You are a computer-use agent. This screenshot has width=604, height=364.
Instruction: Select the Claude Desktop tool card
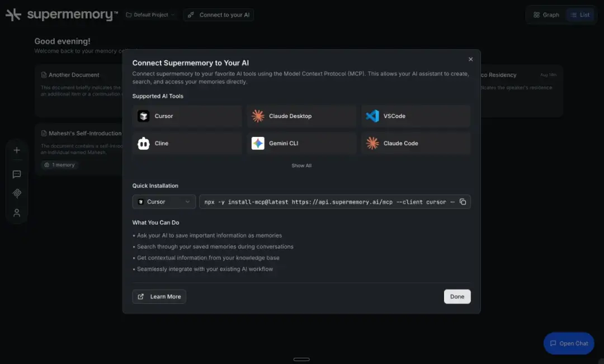(x=301, y=116)
